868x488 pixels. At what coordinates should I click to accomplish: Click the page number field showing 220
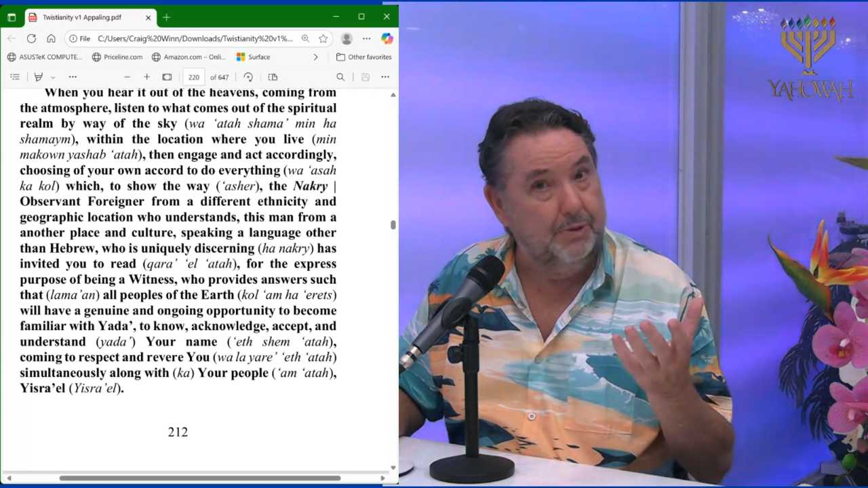coord(193,77)
